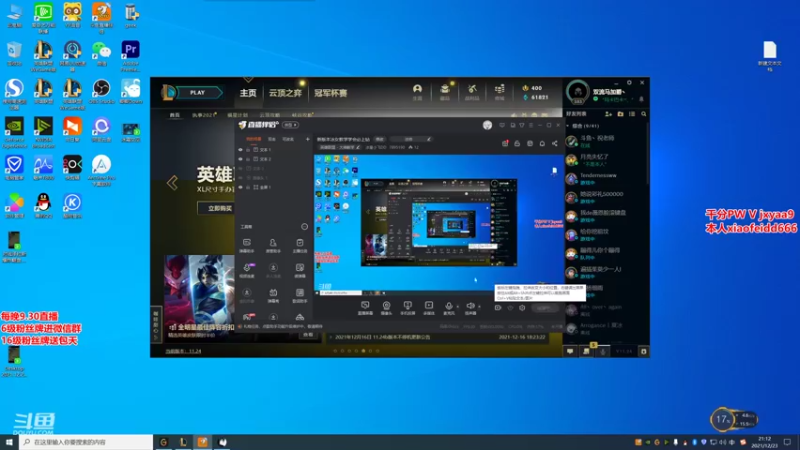
Task: Open the chat bubble icon below friends list
Action: pos(570,351)
